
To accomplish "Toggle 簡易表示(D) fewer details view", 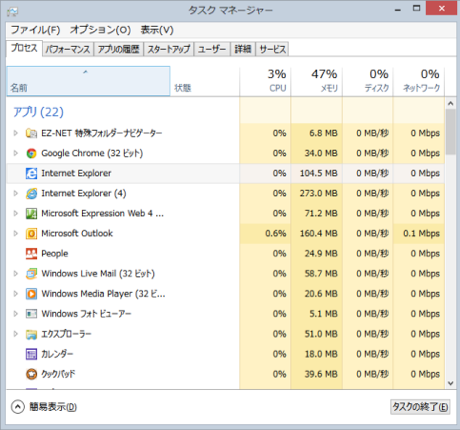I will pyautogui.click(x=44, y=407).
